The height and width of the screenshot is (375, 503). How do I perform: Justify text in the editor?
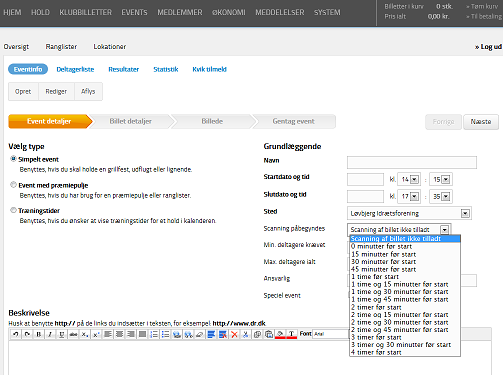point(142,334)
